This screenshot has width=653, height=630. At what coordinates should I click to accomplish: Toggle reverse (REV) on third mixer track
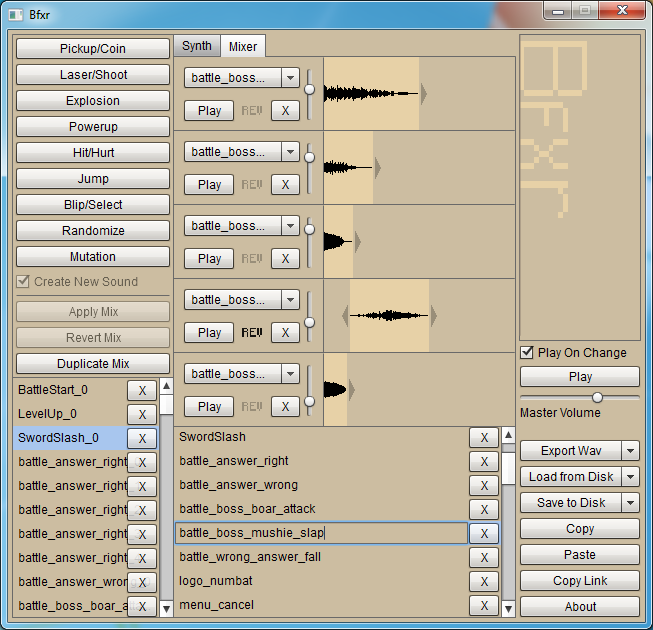252,259
